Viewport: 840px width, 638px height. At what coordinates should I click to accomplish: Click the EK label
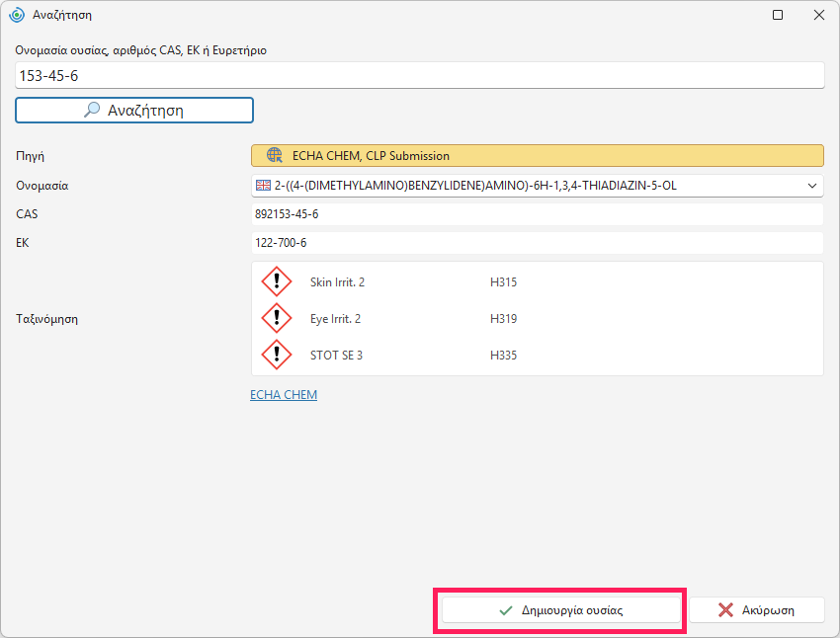23,243
